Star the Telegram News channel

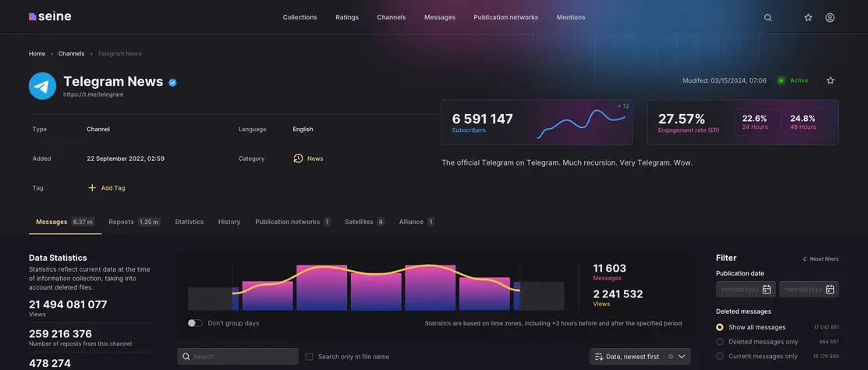[x=831, y=80]
